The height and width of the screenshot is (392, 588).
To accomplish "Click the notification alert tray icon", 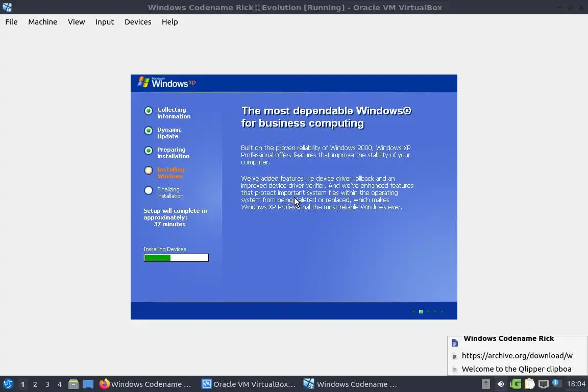I will (557, 383).
